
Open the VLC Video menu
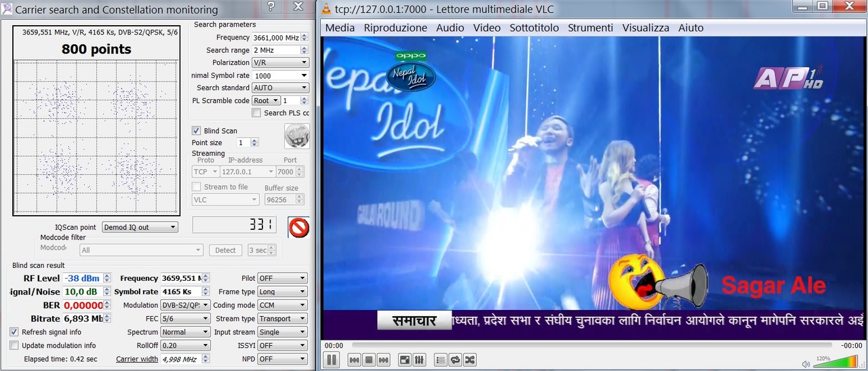click(487, 28)
